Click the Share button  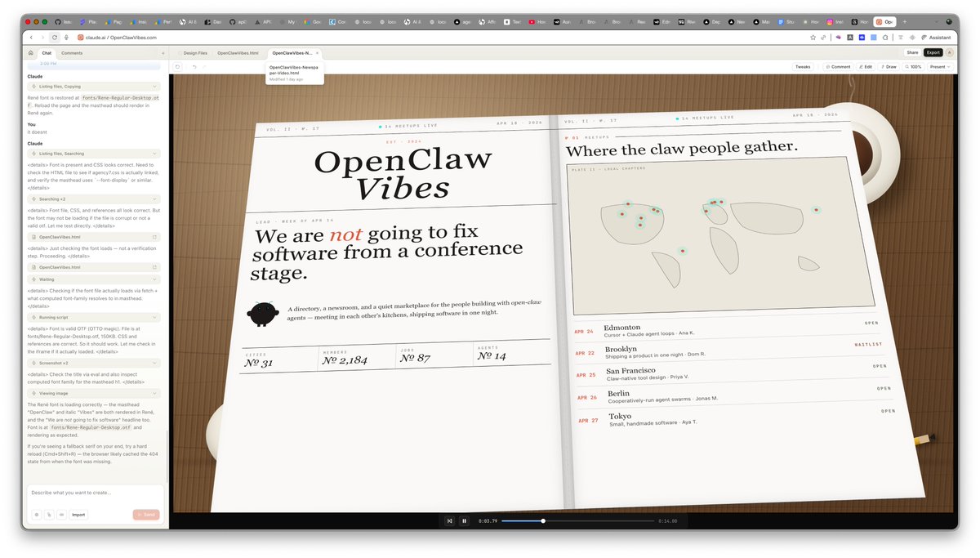click(x=912, y=52)
